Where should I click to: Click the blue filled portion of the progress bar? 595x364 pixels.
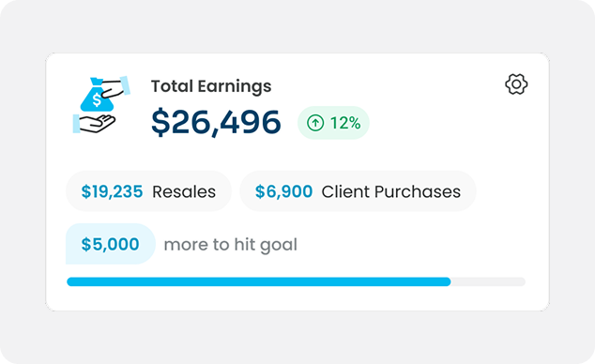coord(259,281)
